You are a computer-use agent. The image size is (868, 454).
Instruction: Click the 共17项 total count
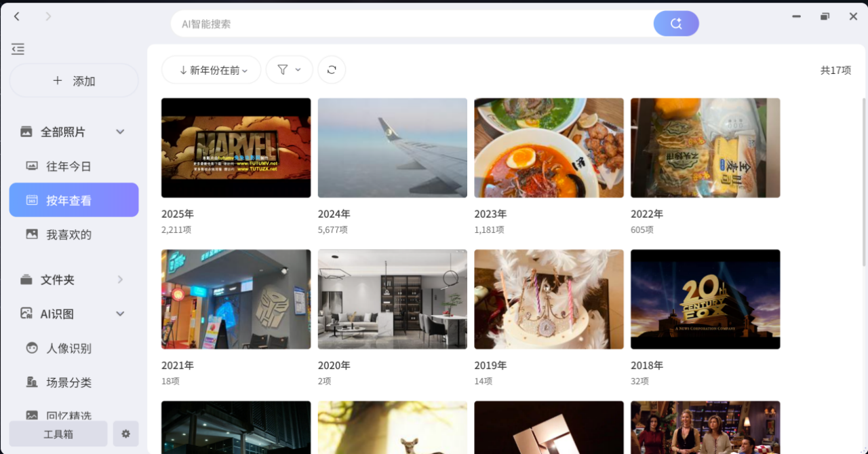[835, 70]
